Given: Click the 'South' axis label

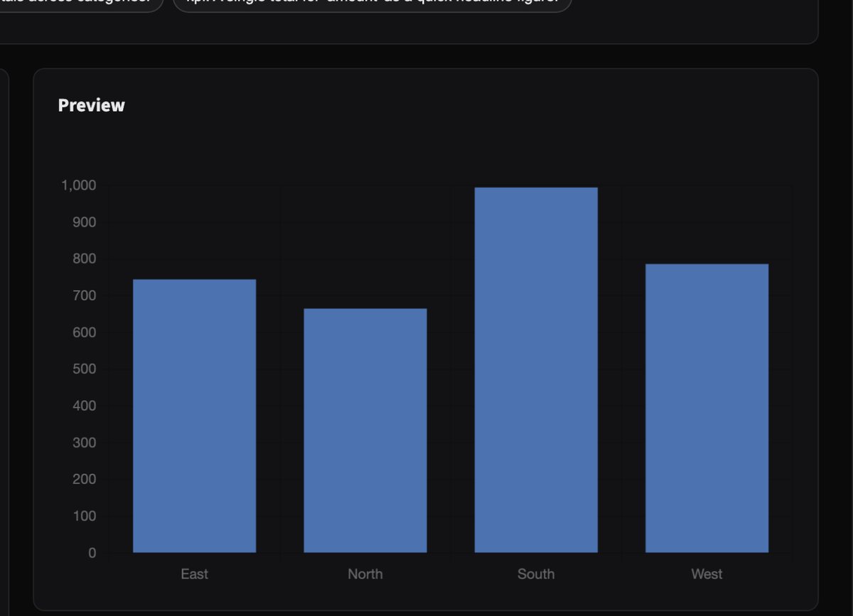Looking at the screenshot, I should pos(536,574).
